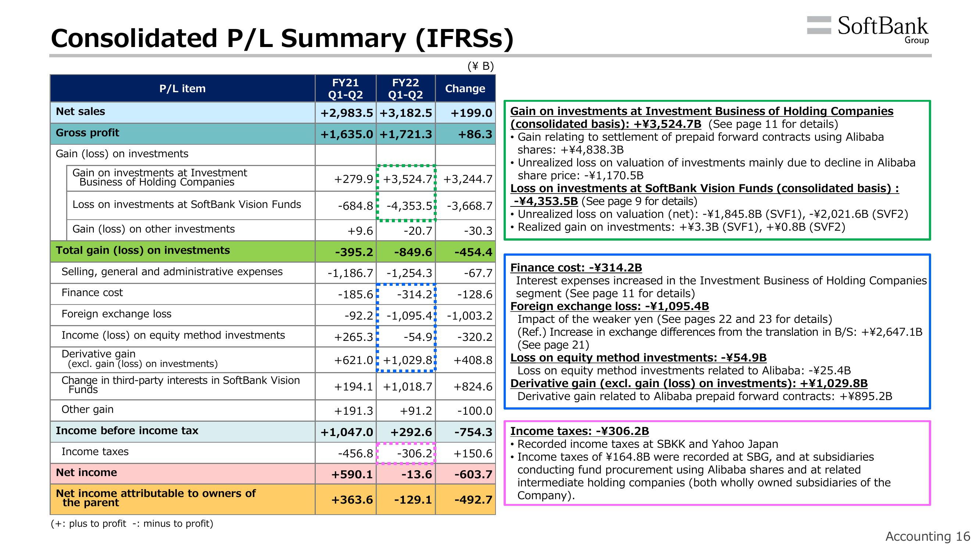The image size is (980, 551).
Task: Click the Foreign exchange loss value '-1,095.4'
Action: [x=409, y=316]
